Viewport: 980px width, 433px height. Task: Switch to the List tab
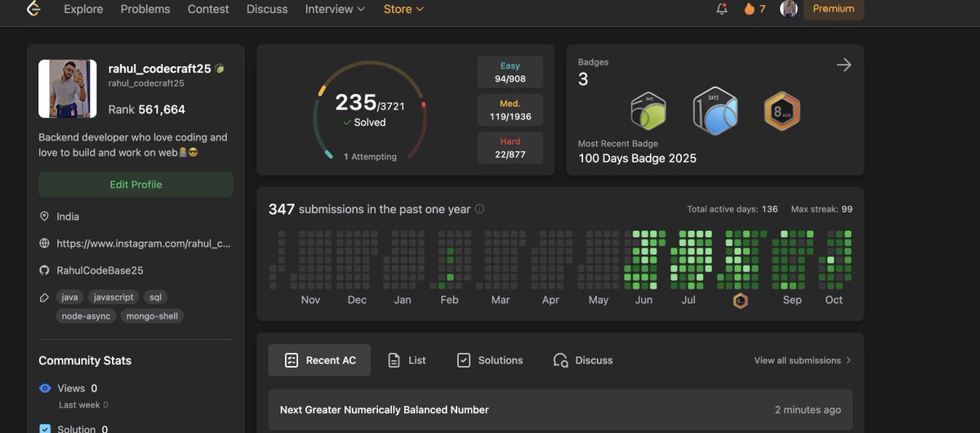407,360
